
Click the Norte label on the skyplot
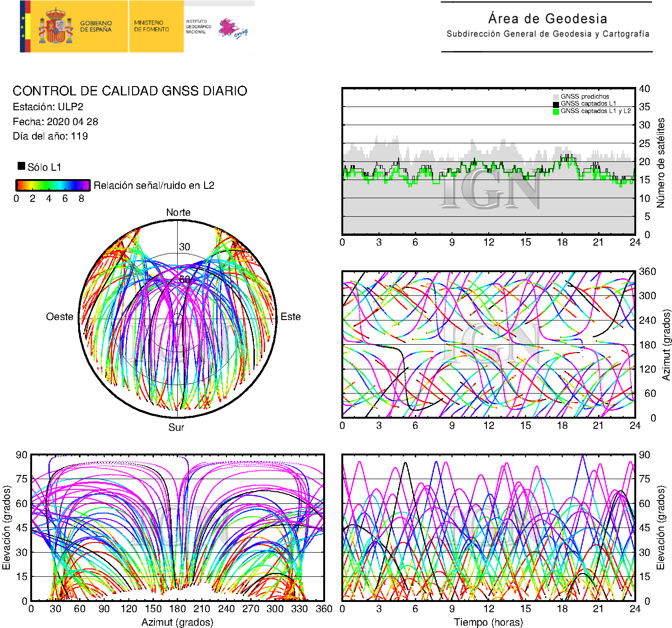(178, 213)
